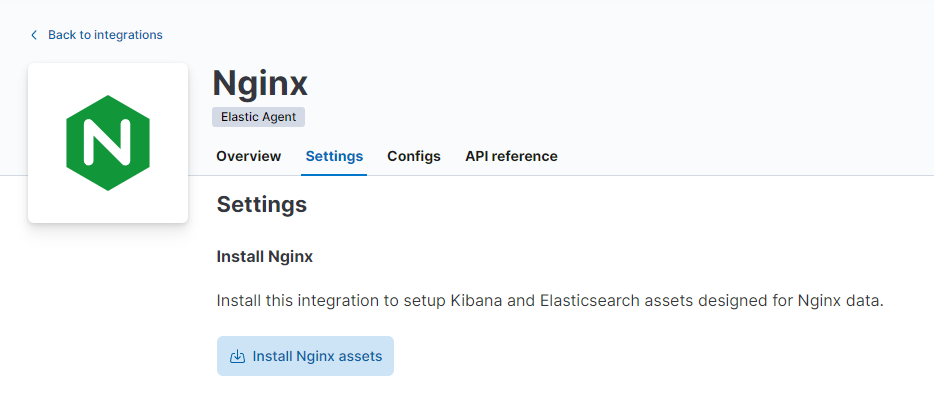
Task: Open the Overview tab
Action: (248, 156)
